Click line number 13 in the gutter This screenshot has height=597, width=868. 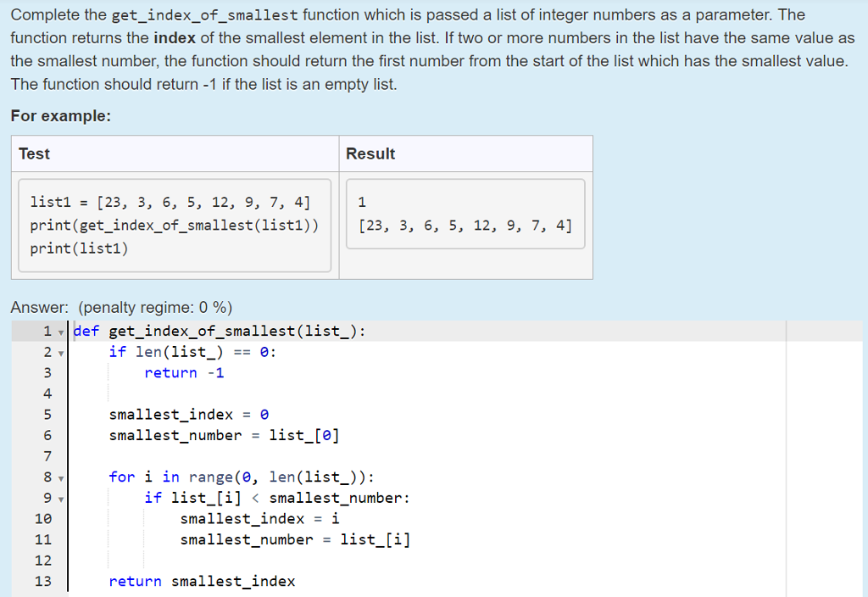43,581
